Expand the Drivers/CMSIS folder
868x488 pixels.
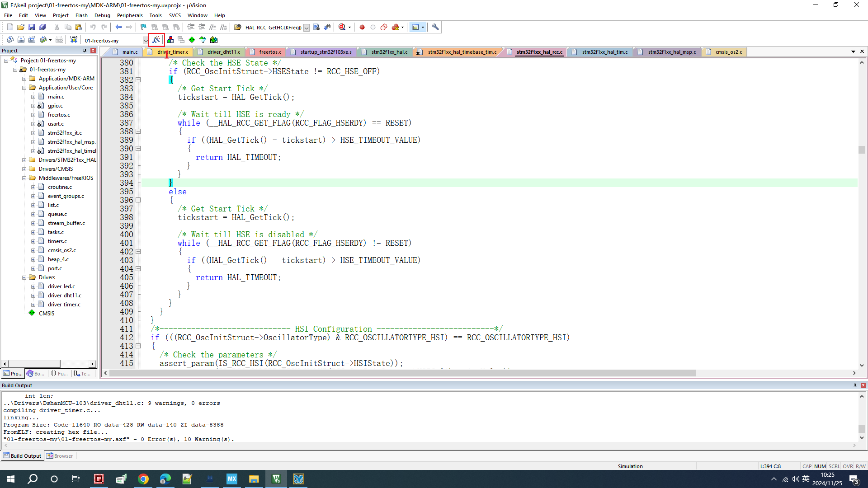click(24, 169)
